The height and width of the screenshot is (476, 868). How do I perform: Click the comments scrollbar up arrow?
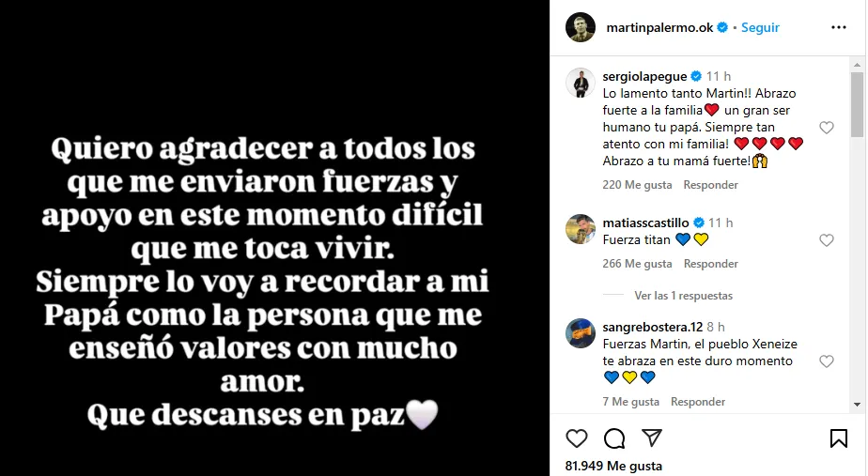tap(857, 64)
